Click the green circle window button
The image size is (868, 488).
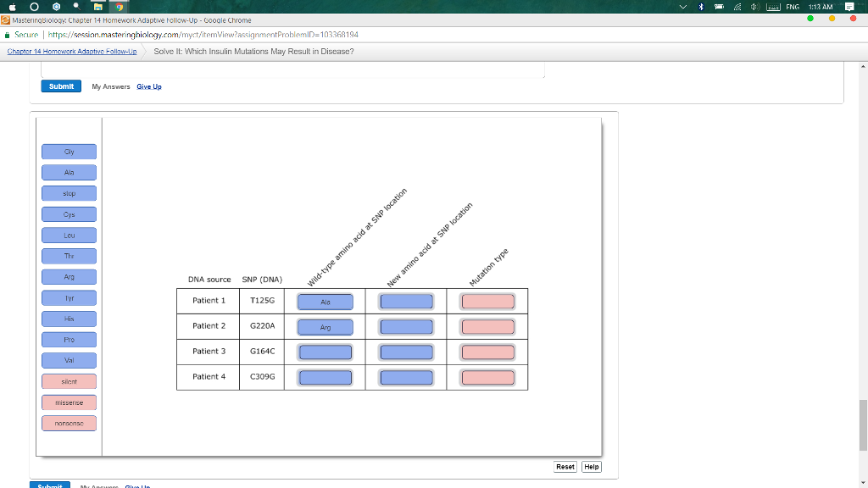pyautogui.click(x=810, y=19)
